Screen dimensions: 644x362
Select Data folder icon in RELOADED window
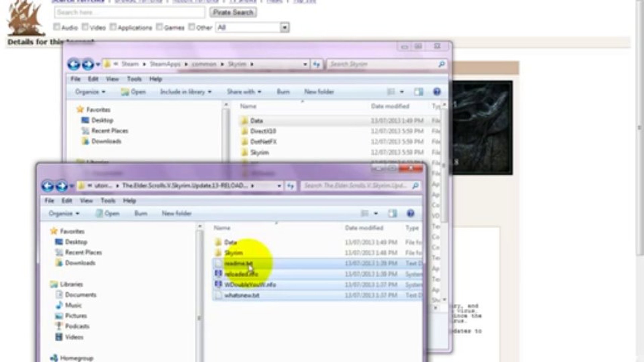click(218, 242)
